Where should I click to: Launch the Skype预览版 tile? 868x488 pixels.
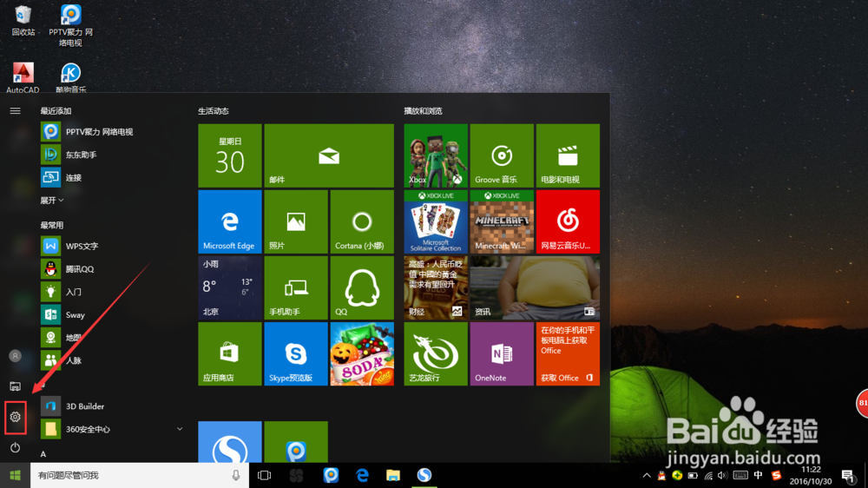pyautogui.click(x=296, y=353)
